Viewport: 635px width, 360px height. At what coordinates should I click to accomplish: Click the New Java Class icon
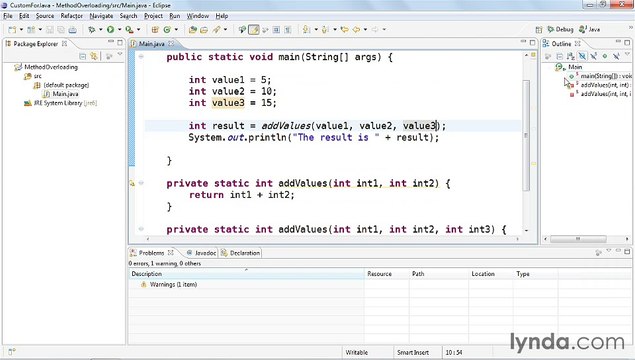(167, 30)
